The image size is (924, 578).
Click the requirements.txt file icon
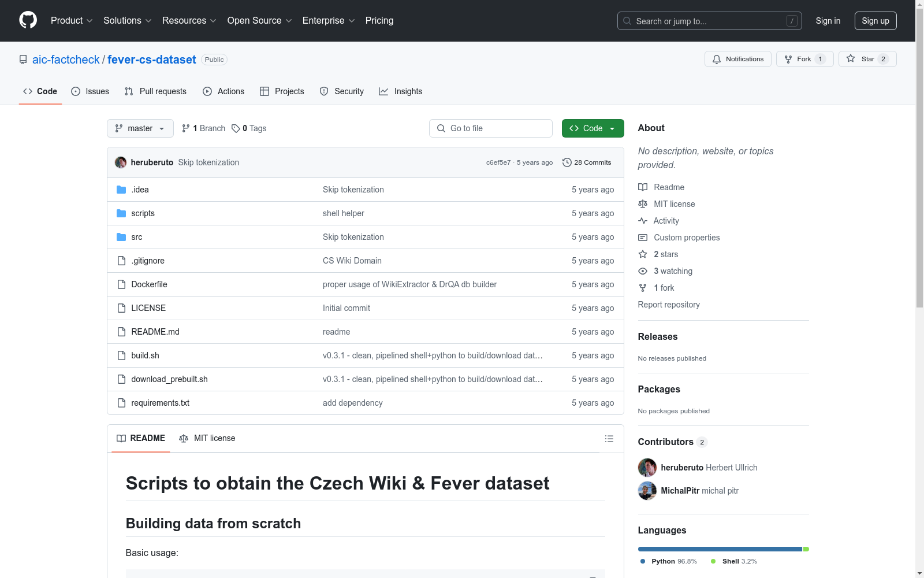(121, 403)
